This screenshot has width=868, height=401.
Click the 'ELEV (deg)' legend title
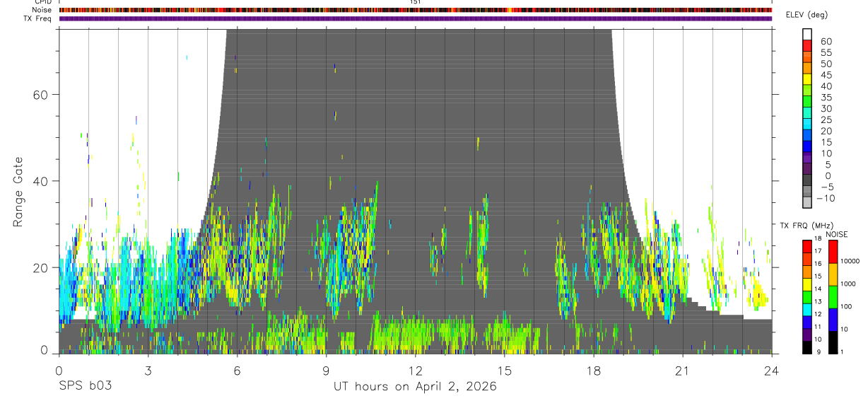(x=807, y=15)
